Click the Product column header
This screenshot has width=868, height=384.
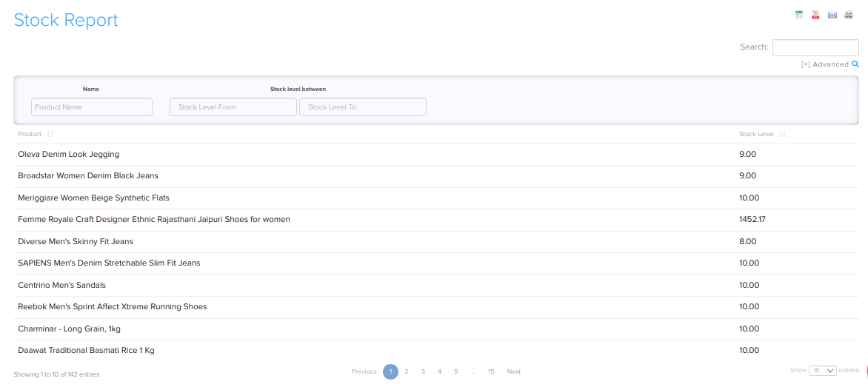(30, 134)
